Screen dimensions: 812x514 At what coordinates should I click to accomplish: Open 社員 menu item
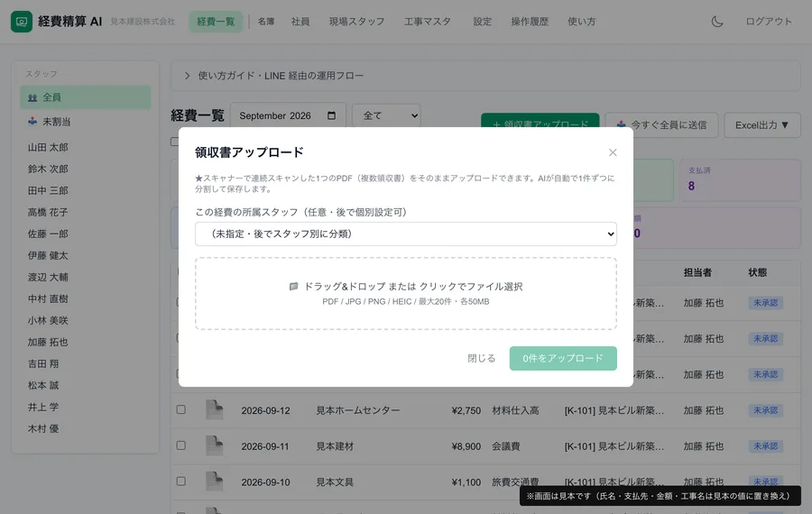tap(300, 22)
